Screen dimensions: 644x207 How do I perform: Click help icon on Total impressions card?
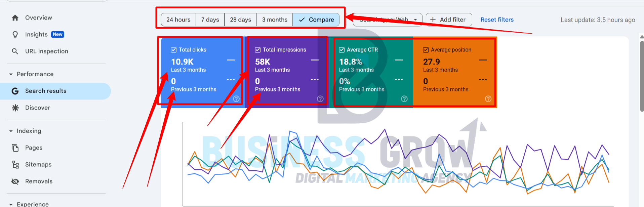(320, 99)
